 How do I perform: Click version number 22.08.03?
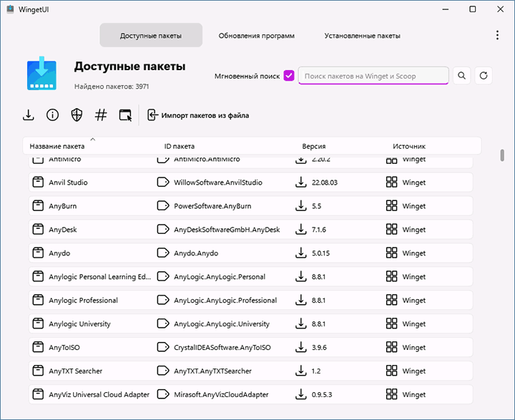tap(325, 182)
